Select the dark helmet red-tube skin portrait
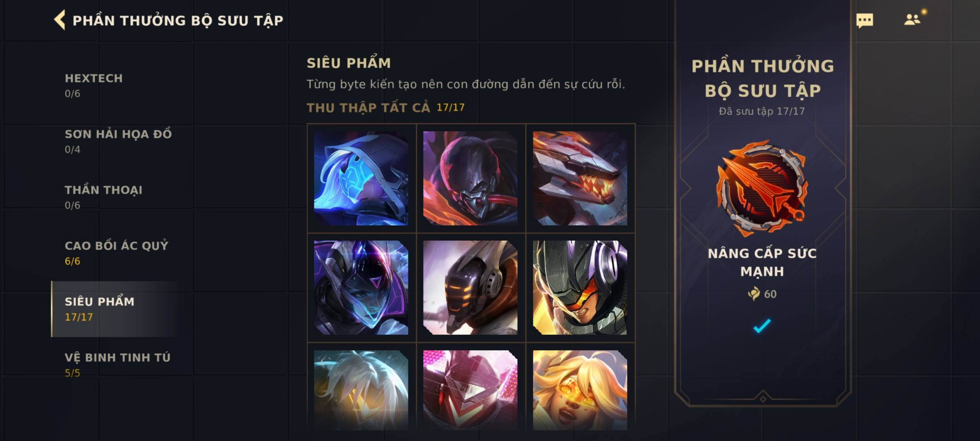The height and width of the screenshot is (441, 980). (470, 178)
